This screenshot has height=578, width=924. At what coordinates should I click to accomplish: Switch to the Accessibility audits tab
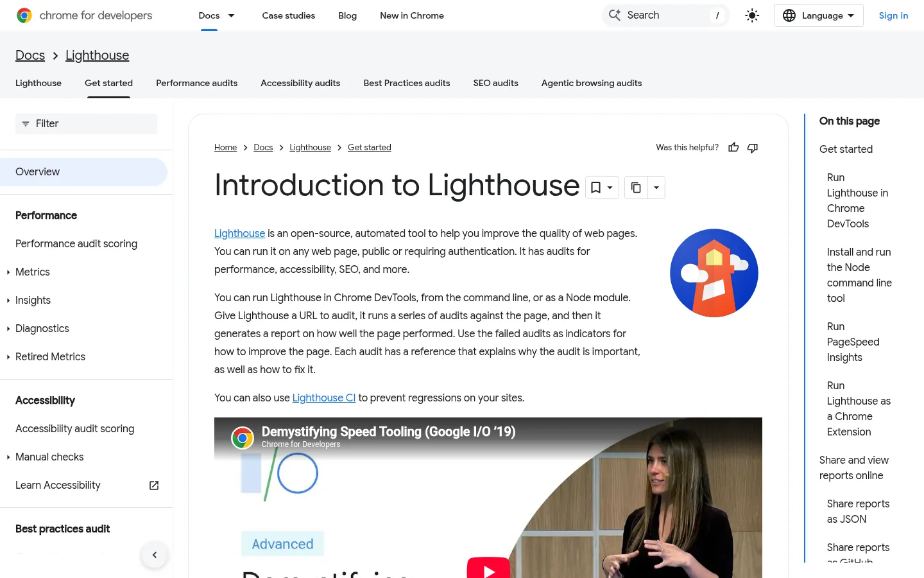coord(300,83)
